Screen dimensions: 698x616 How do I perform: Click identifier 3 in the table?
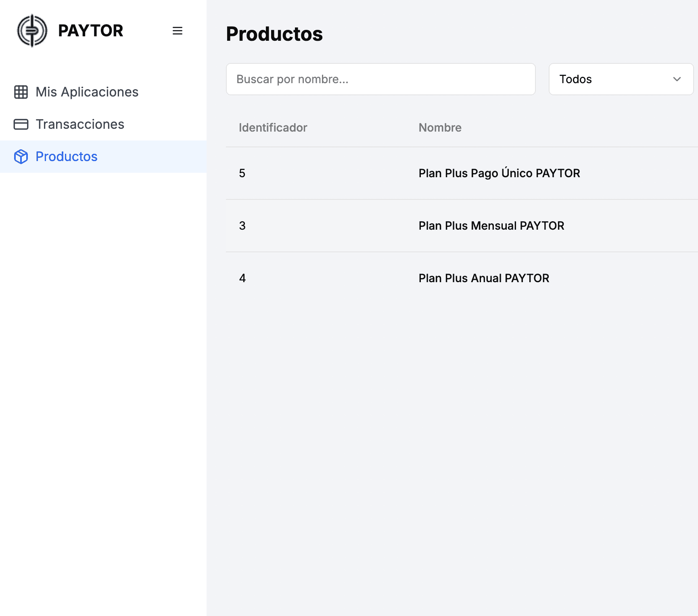(242, 226)
